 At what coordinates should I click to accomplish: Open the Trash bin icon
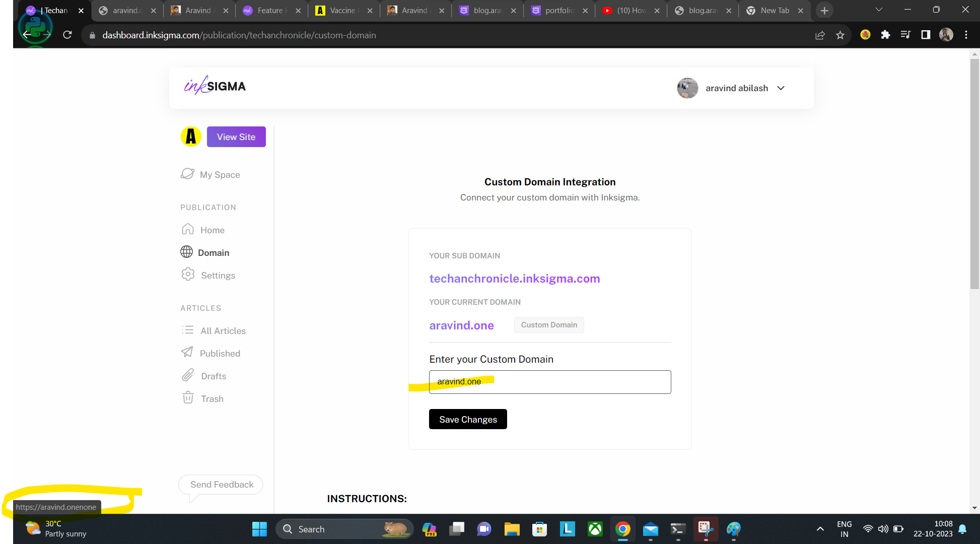tap(188, 397)
